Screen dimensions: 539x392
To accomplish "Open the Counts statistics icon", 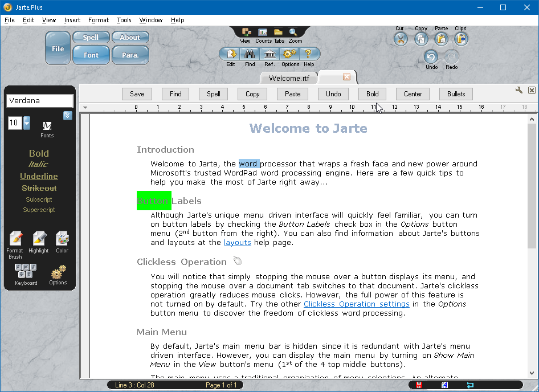I will pos(263,32).
